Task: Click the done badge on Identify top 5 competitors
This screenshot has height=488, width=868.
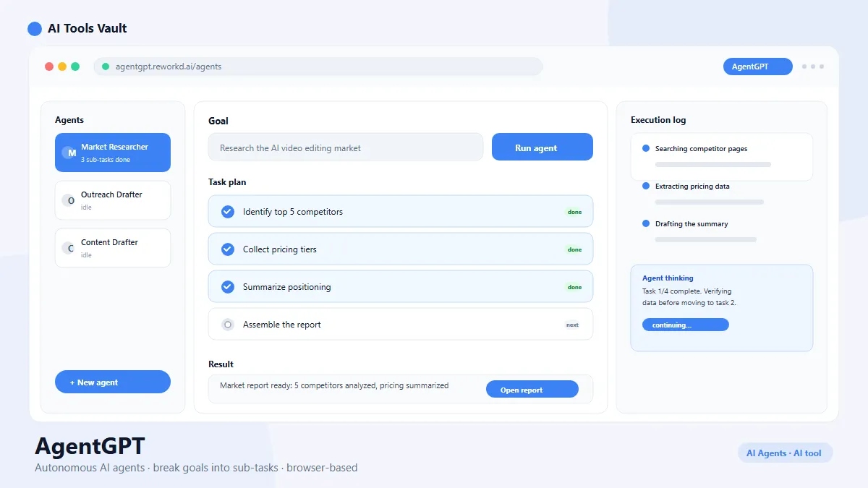Action: tap(574, 212)
